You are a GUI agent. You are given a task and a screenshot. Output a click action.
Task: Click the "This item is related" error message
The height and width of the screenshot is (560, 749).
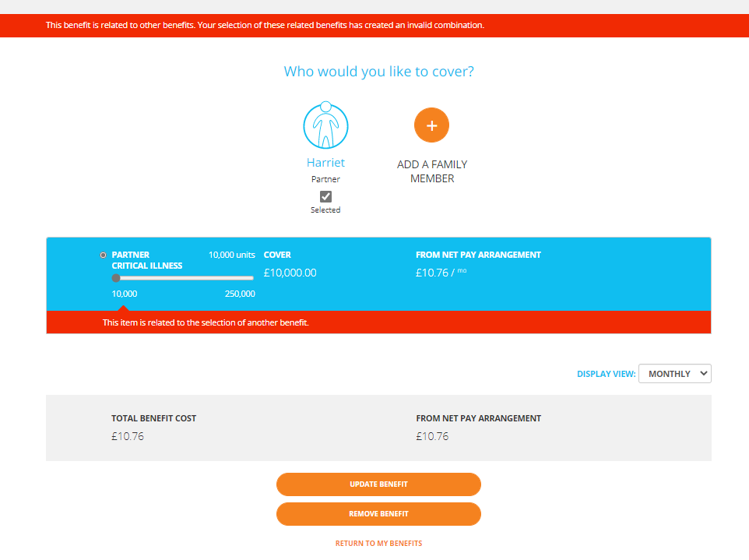[x=206, y=322]
